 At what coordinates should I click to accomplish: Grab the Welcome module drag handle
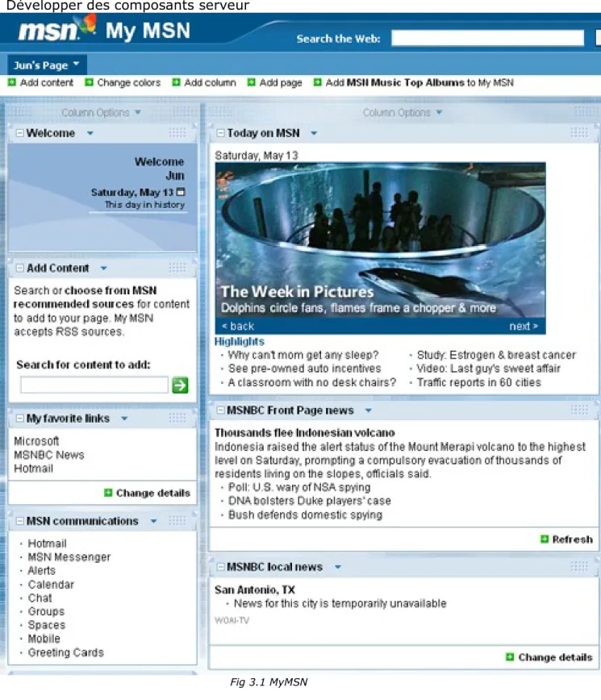[x=177, y=132]
